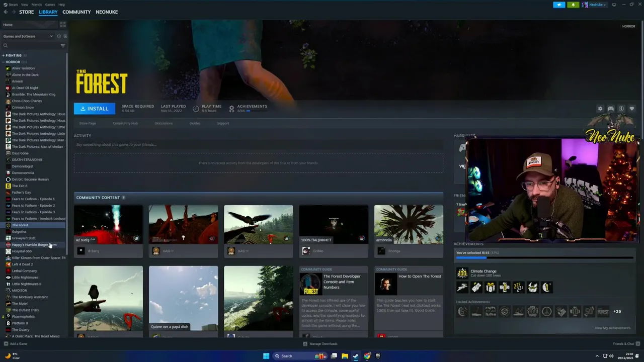
Task: Click the +26 locked achievements indicator
Action: [x=617, y=311]
